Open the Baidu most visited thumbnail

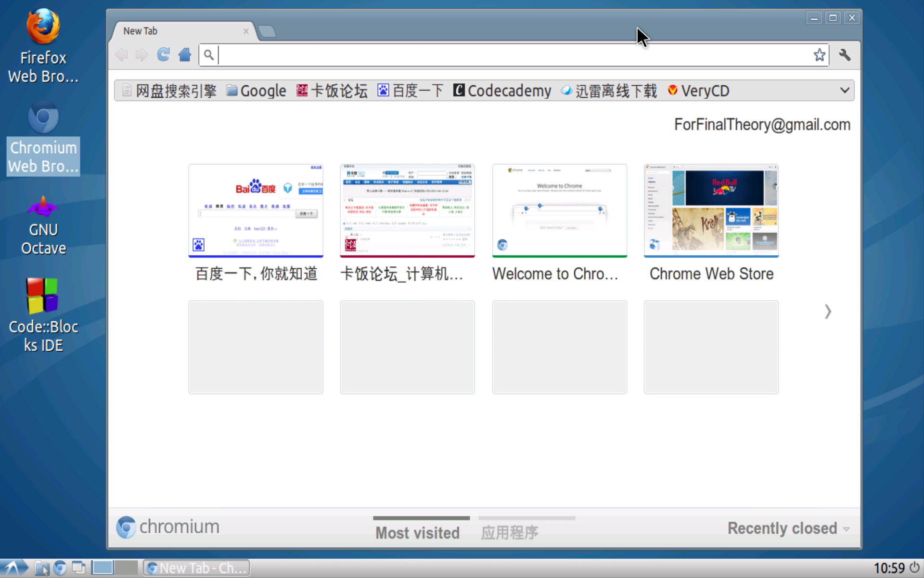(256, 211)
